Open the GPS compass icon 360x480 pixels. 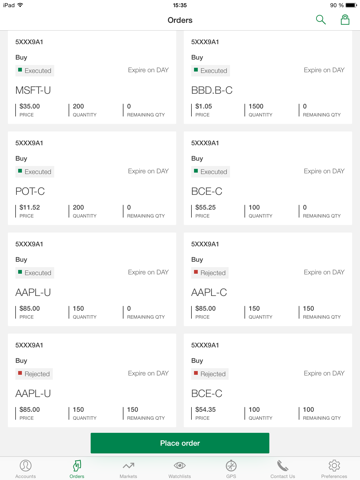point(231,466)
